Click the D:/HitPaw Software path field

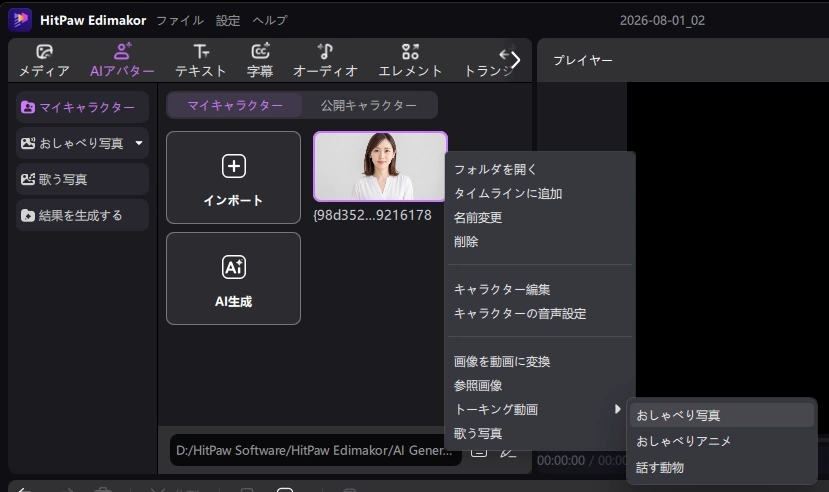tap(316, 450)
